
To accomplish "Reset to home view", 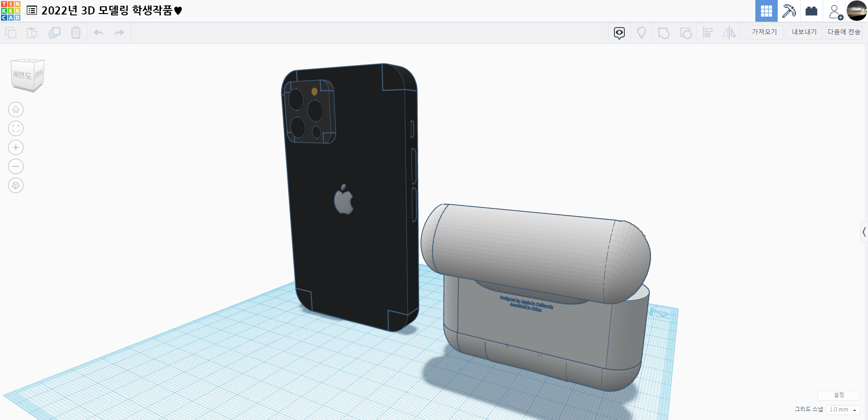I will 16,109.
